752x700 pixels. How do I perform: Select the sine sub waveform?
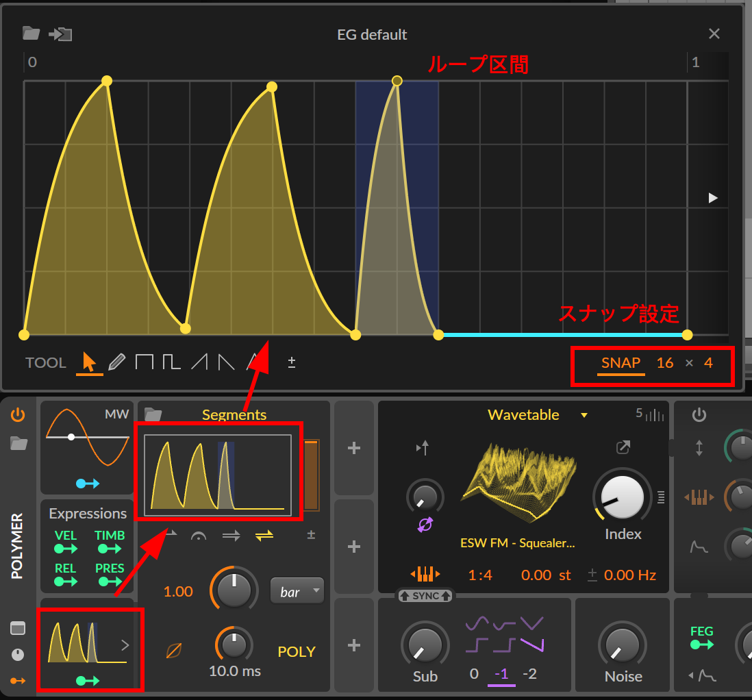pos(477,624)
